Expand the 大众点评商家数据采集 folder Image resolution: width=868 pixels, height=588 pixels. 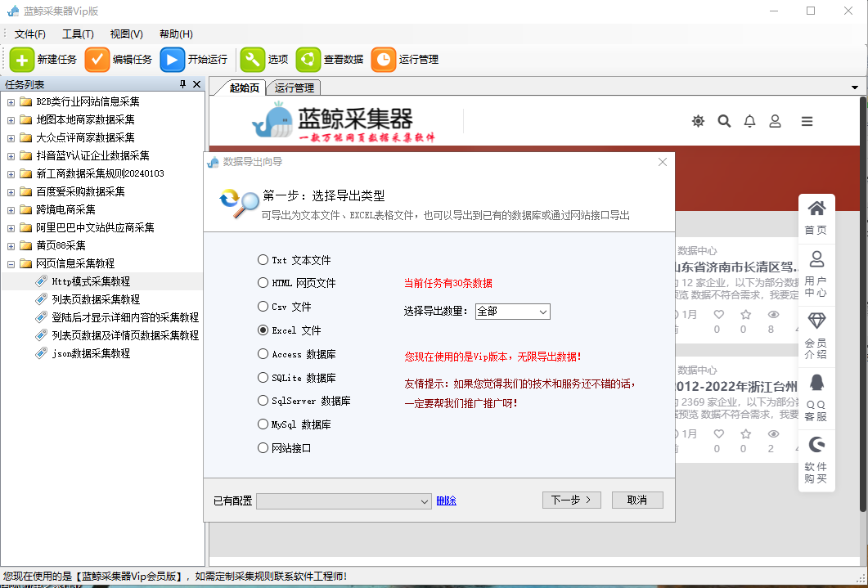pos(11,138)
